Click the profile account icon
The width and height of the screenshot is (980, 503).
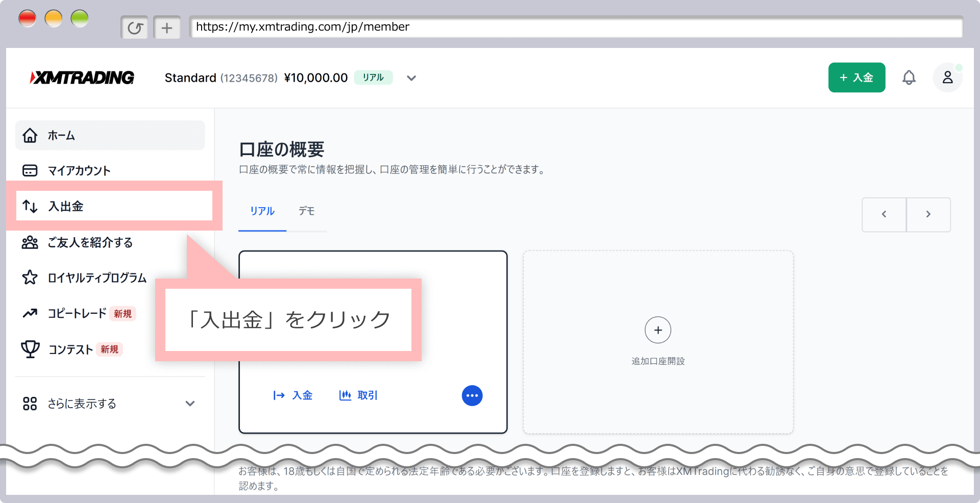click(x=947, y=78)
